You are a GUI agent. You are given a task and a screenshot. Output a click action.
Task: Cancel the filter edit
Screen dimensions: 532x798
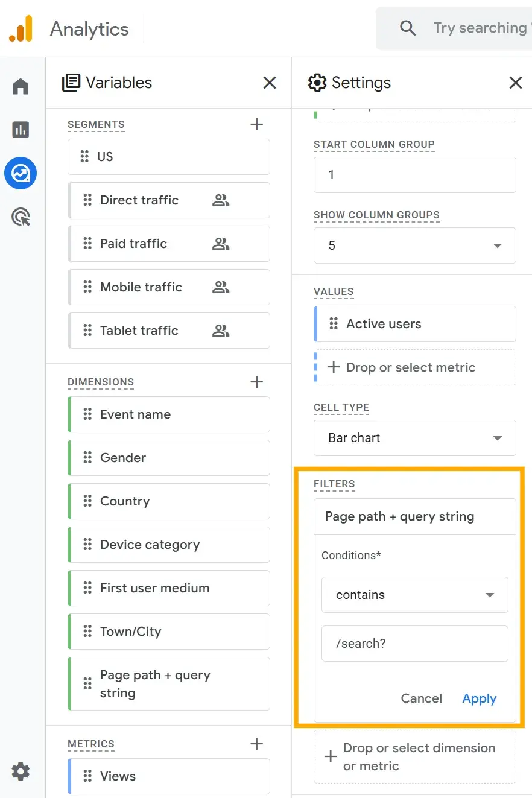point(421,698)
